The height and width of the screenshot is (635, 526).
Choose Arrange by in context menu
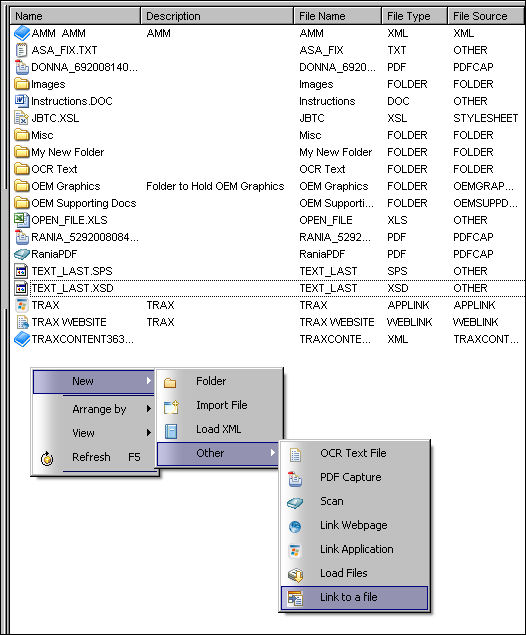(x=94, y=409)
